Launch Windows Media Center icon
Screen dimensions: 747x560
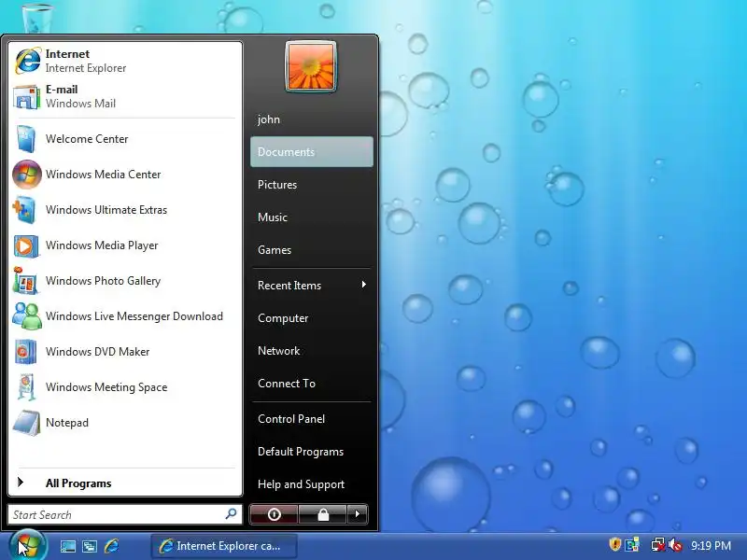pyautogui.click(x=27, y=175)
